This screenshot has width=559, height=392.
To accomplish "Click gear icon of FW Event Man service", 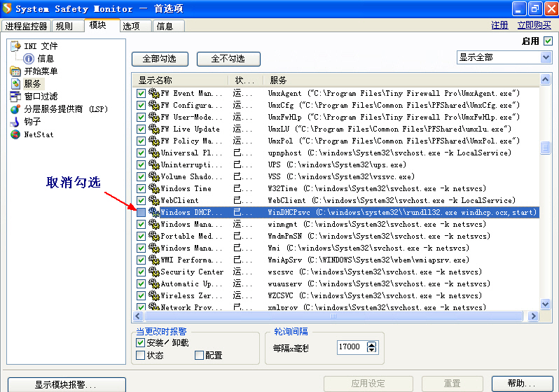I will 153,93.
